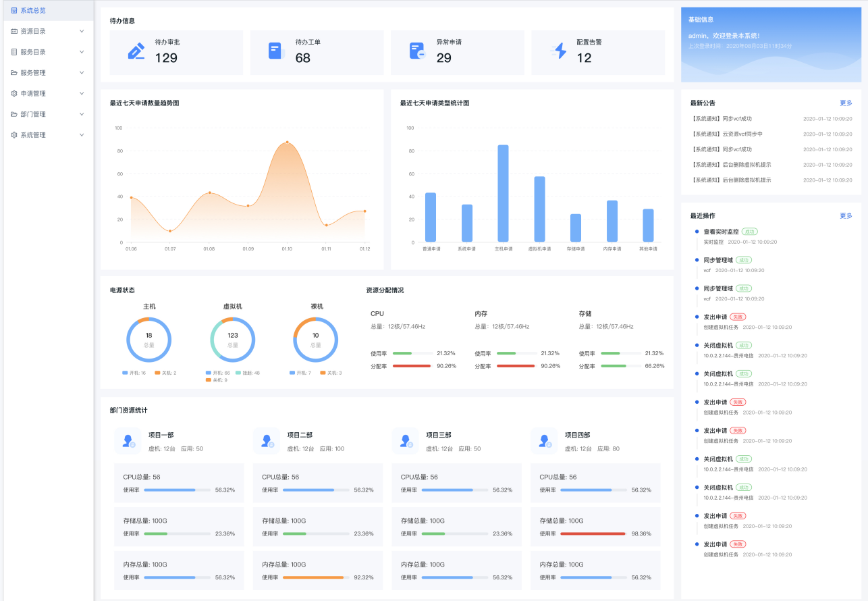The height and width of the screenshot is (601, 868).
Task: Click the 系统管理 gear icon in sidebar
Action: (x=14, y=135)
